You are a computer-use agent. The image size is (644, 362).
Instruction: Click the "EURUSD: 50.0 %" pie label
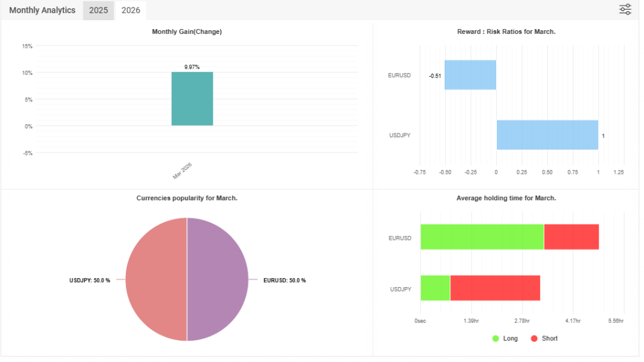[284, 280]
